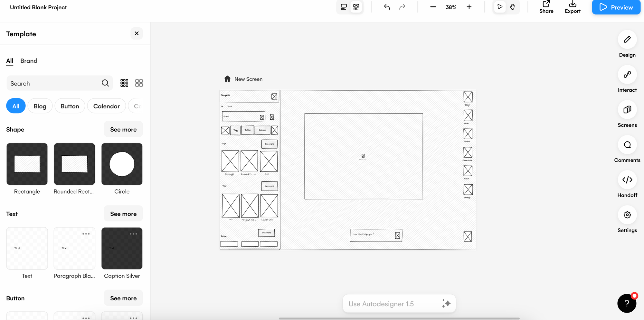
Task: Switch templates to small grid view
Action: (124, 83)
